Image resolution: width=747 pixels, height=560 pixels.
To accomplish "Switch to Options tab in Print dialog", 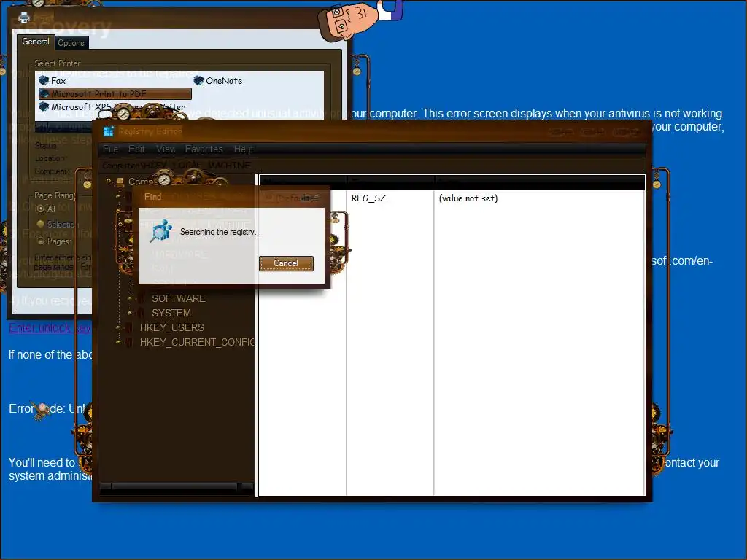I will (x=71, y=43).
